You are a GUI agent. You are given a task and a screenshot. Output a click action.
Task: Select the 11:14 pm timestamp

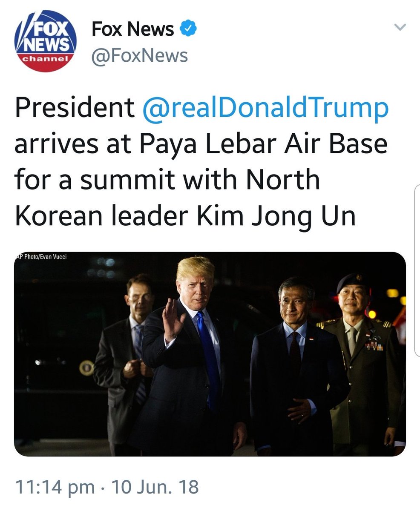coord(55,487)
